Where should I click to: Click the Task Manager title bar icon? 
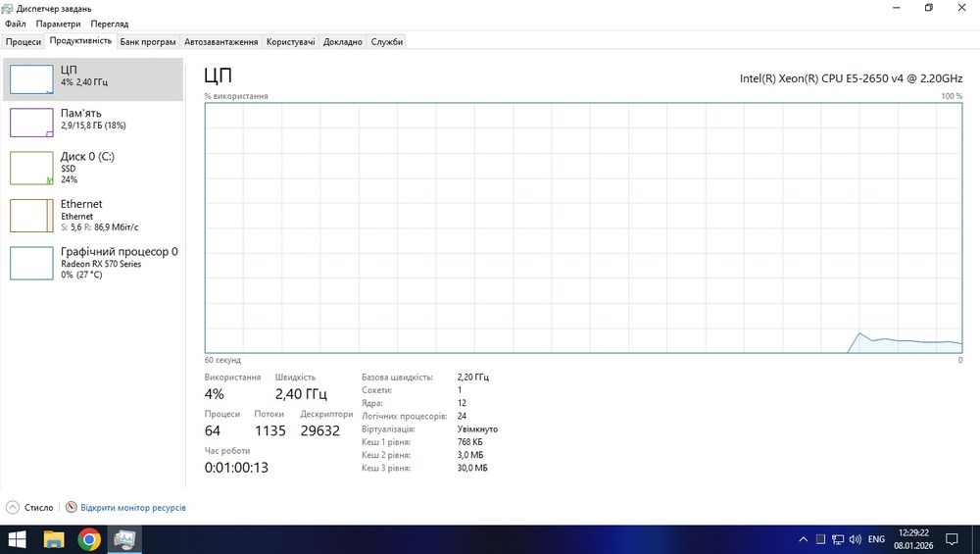point(8,8)
